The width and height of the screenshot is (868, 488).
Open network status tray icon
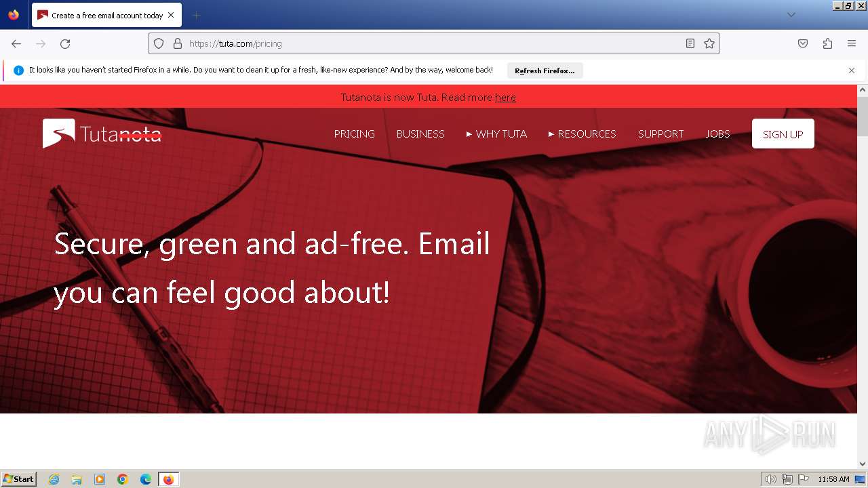[x=787, y=479]
